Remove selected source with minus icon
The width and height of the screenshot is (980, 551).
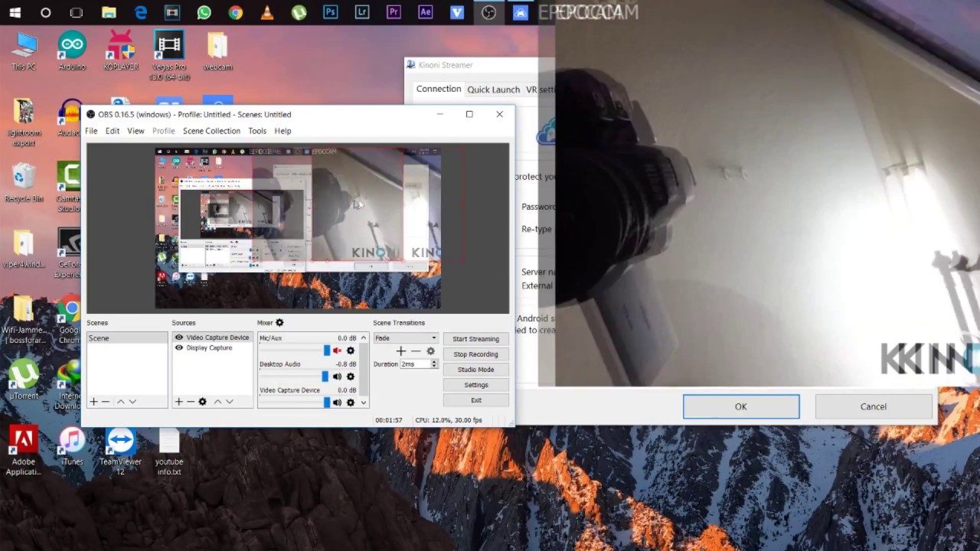click(x=191, y=402)
